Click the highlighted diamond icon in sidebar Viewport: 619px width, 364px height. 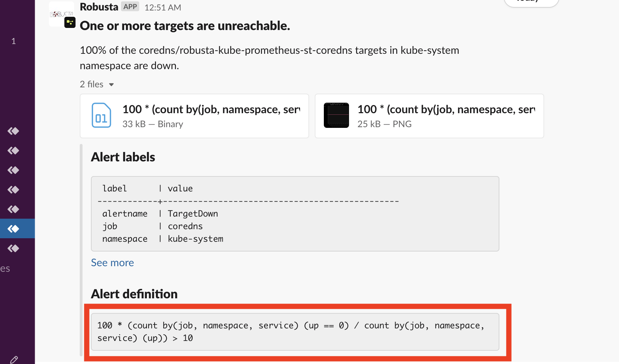coord(14,229)
